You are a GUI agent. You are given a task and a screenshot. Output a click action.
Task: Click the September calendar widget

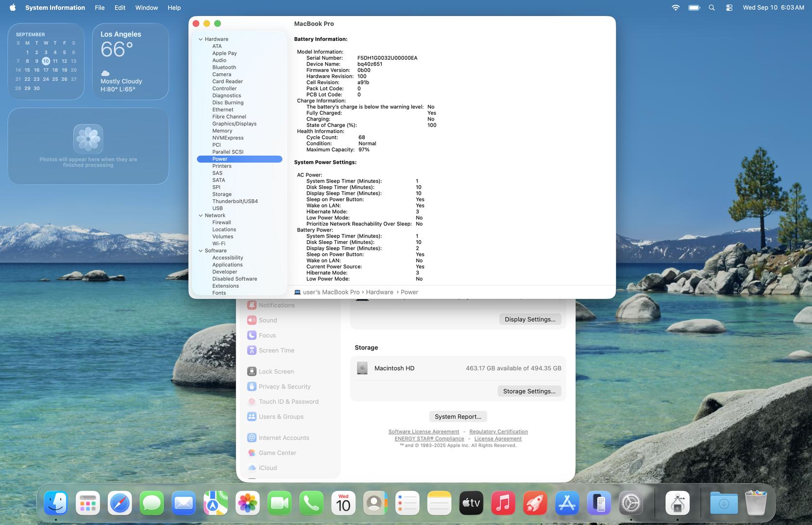(46, 61)
